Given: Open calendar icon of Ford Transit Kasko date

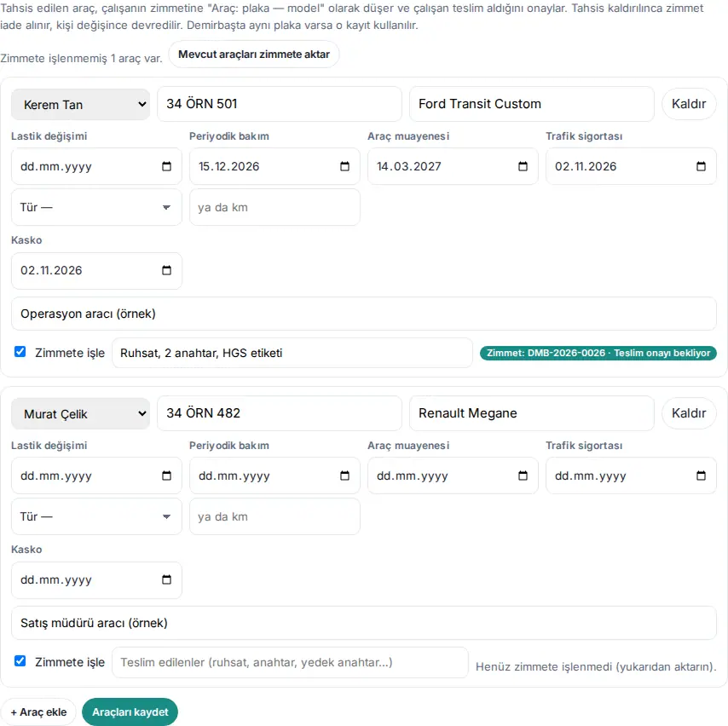Looking at the screenshot, I should tap(166, 270).
